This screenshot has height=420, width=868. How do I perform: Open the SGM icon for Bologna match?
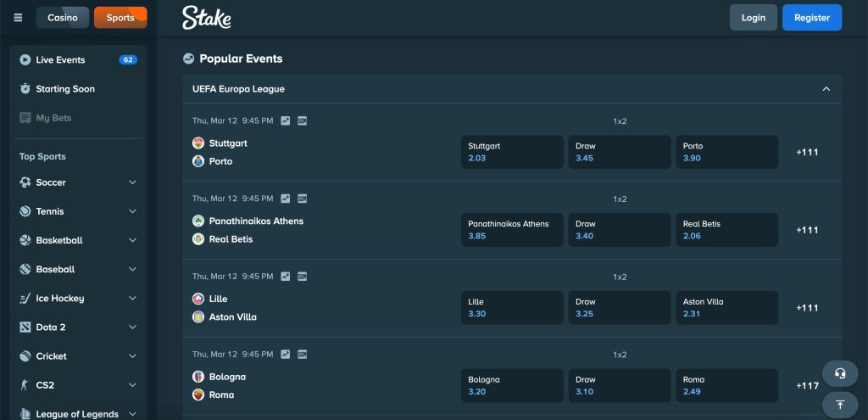tap(303, 354)
